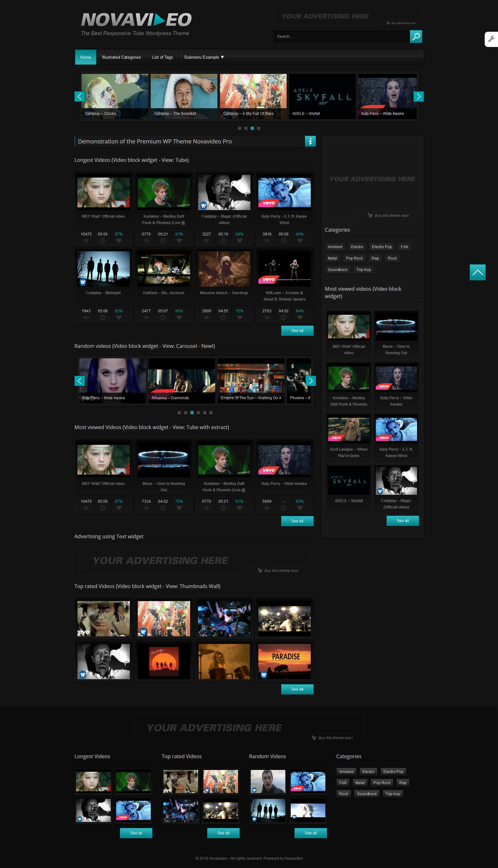The height and width of the screenshot is (868, 498).
Task: Open List of Tags menu item
Action: (162, 57)
